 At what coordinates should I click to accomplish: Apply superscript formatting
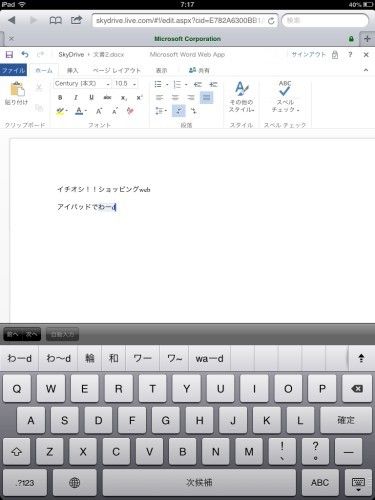pyautogui.click(x=139, y=97)
